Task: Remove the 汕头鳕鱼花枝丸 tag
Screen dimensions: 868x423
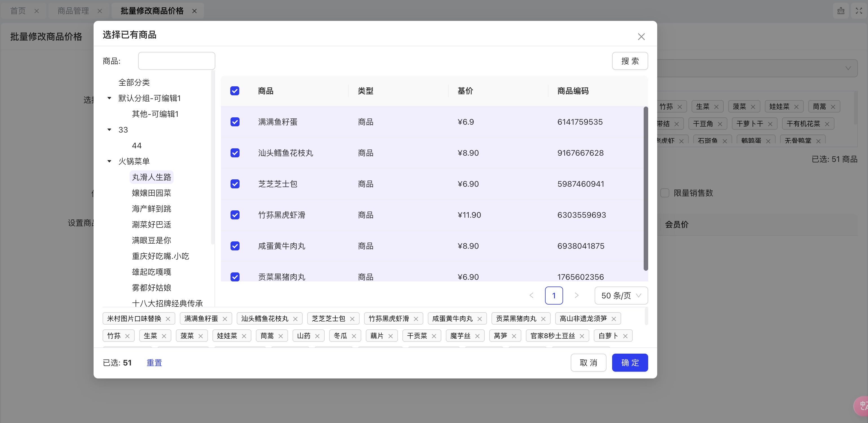Action: pyautogui.click(x=295, y=319)
